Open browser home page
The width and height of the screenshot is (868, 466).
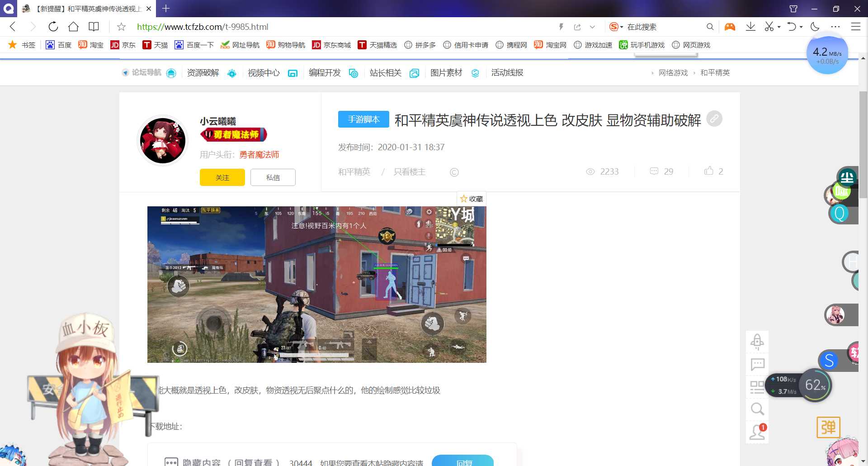pos(73,27)
